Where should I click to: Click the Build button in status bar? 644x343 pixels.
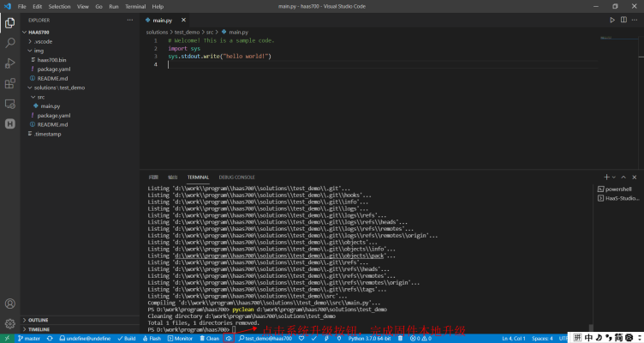[x=126, y=339]
